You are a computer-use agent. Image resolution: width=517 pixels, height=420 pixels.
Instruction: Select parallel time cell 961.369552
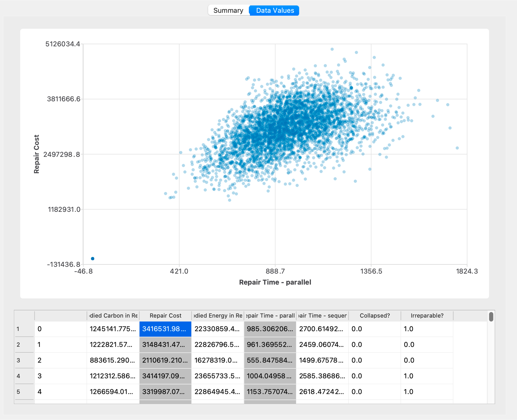[270, 345]
